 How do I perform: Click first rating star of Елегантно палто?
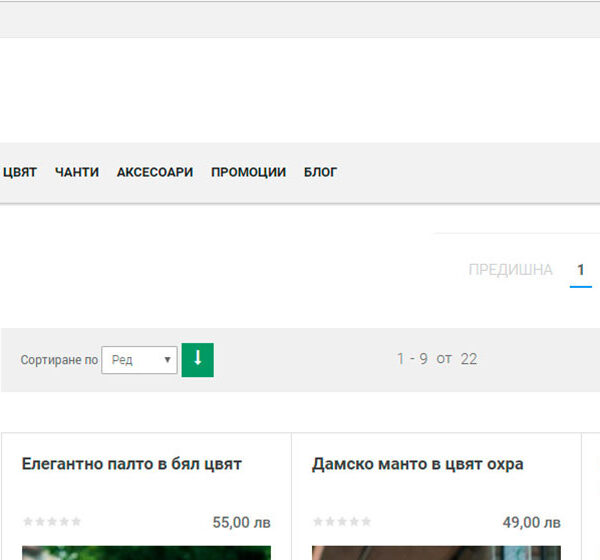28,522
